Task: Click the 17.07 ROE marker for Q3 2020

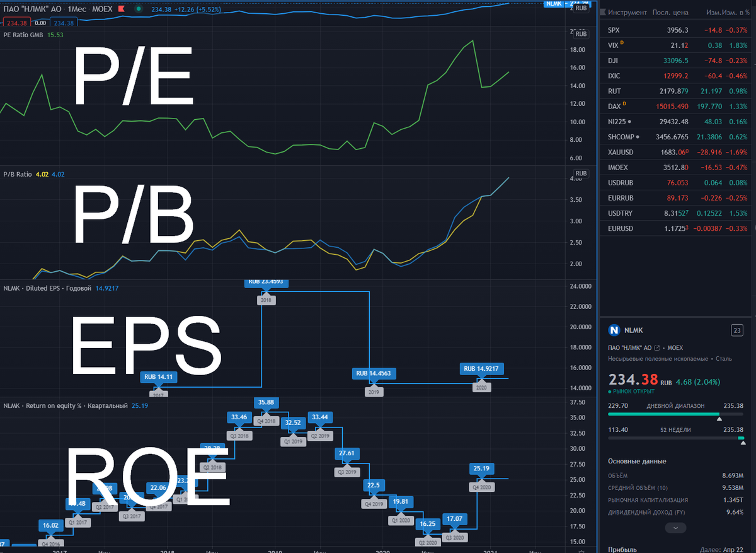Action: click(454, 518)
